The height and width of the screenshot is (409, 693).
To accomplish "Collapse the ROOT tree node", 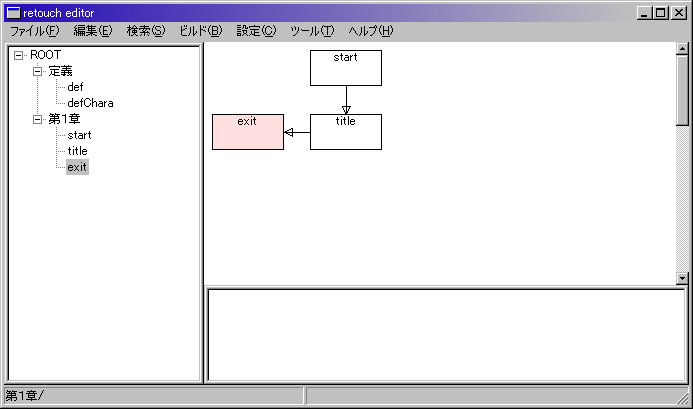I will pyautogui.click(x=19, y=55).
